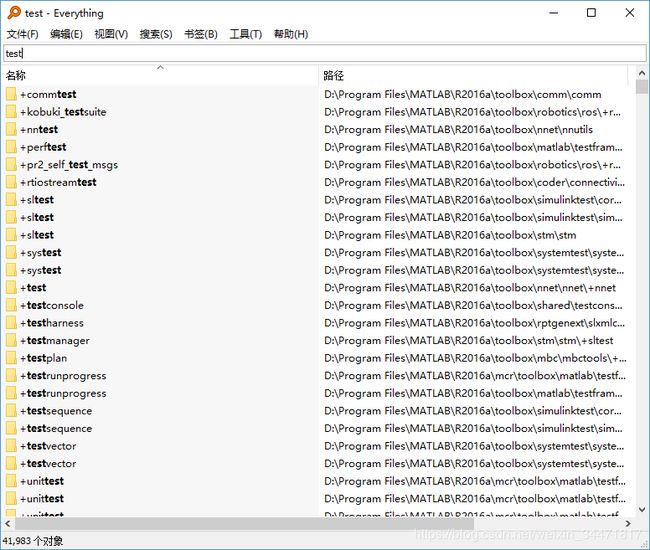The width and height of the screenshot is (650, 550).
Task: Click status bar text 41,983 个对象
Action: pyautogui.click(x=33, y=541)
